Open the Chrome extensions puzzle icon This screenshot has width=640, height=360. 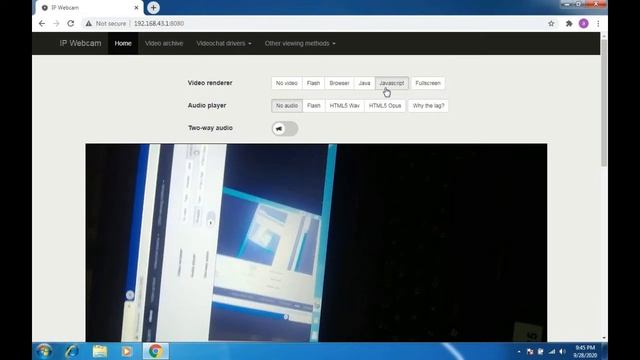pos(569,24)
